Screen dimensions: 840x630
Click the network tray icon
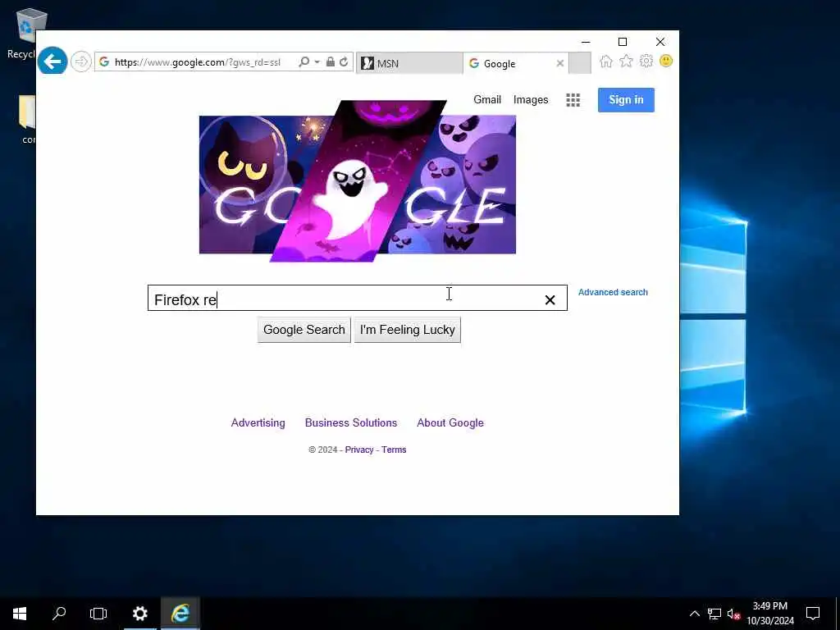click(x=714, y=614)
